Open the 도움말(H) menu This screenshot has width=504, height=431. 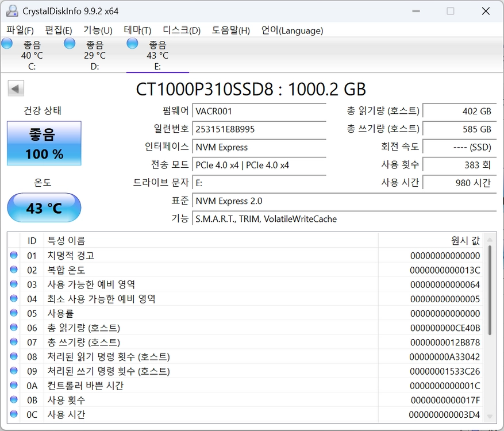pyautogui.click(x=230, y=30)
